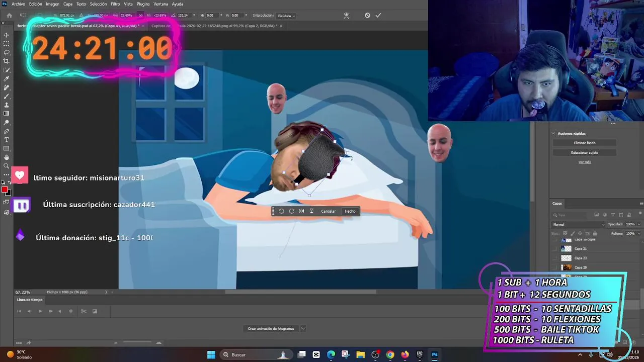Open the Normal blending mode dropdown
This screenshot has width=644, height=362.
pos(579,224)
